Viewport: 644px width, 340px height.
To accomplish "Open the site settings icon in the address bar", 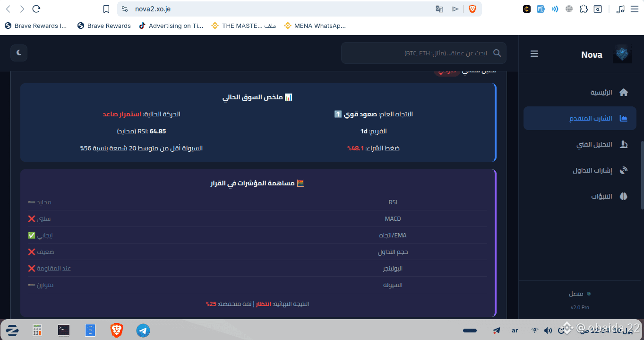I will pos(125,9).
